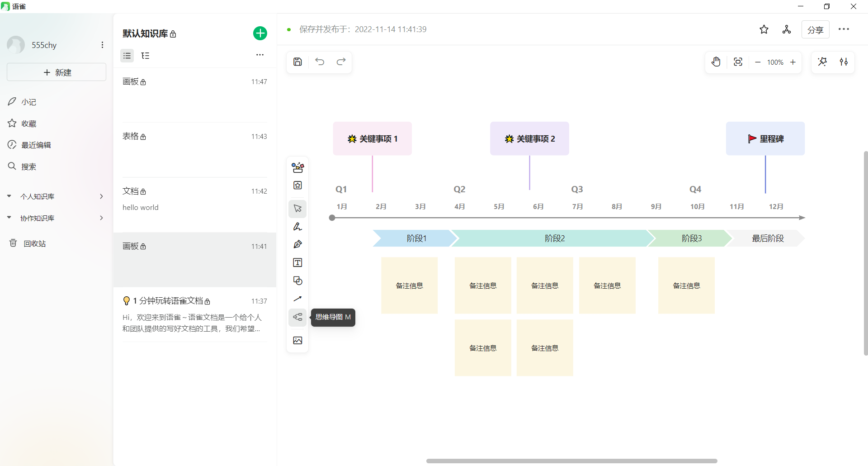Switch to list view of documents
Screen dimensions: 868x466
(127, 56)
